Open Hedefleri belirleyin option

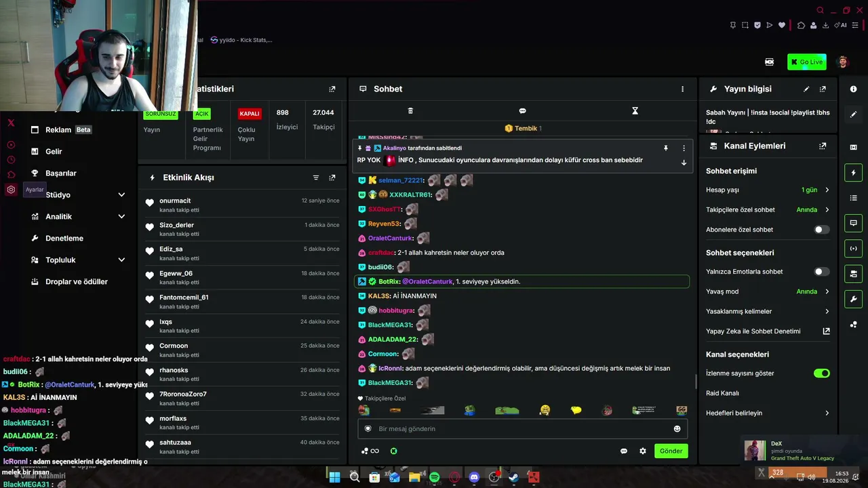click(x=768, y=413)
